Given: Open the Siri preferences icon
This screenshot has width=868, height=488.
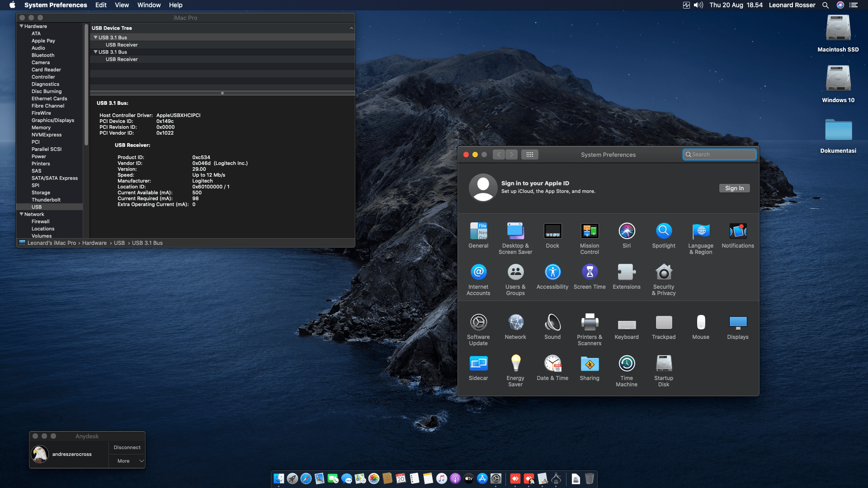Looking at the screenshot, I should pyautogui.click(x=627, y=231).
